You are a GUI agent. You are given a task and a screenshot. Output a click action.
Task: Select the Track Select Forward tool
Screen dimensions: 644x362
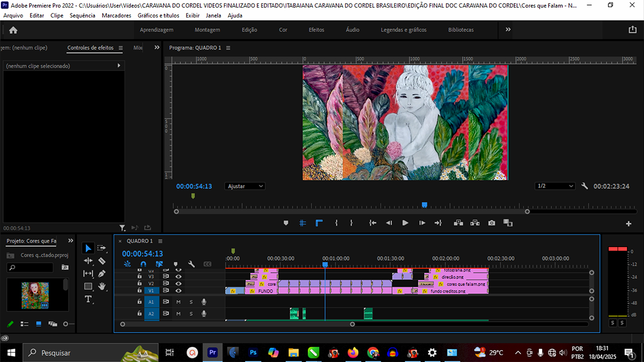[x=102, y=248]
